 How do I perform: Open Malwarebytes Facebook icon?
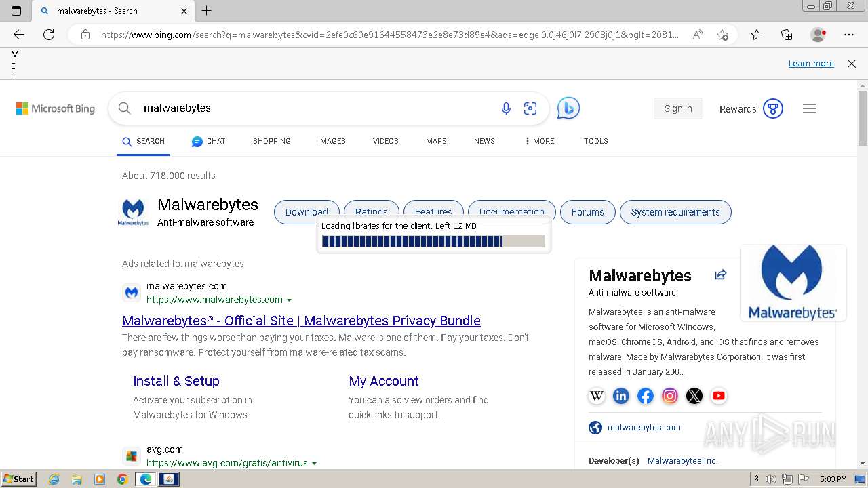pyautogui.click(x=646, y=396)
